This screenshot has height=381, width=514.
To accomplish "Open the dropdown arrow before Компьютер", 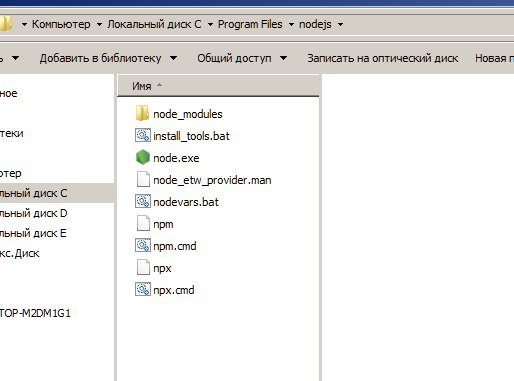I will tap(24, 24).
